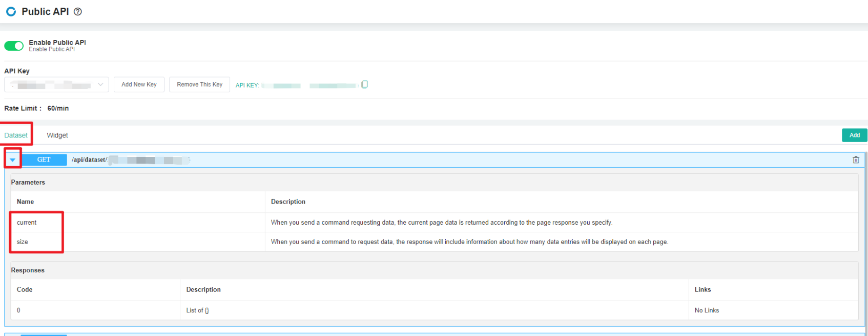This screenshot has width=868, height=336.
Task: Select the /api/dataset/ endpoint path text
Action: click(89, 160)
